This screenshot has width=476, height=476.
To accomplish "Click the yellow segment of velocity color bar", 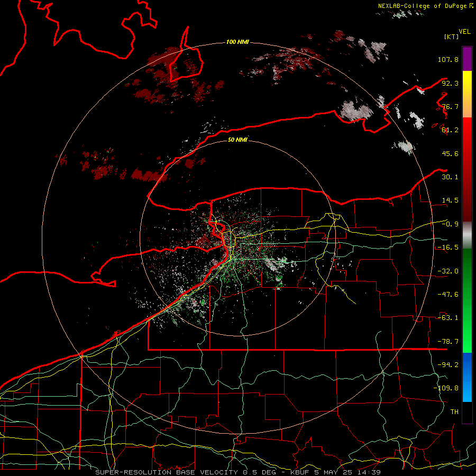I will 467,94.
